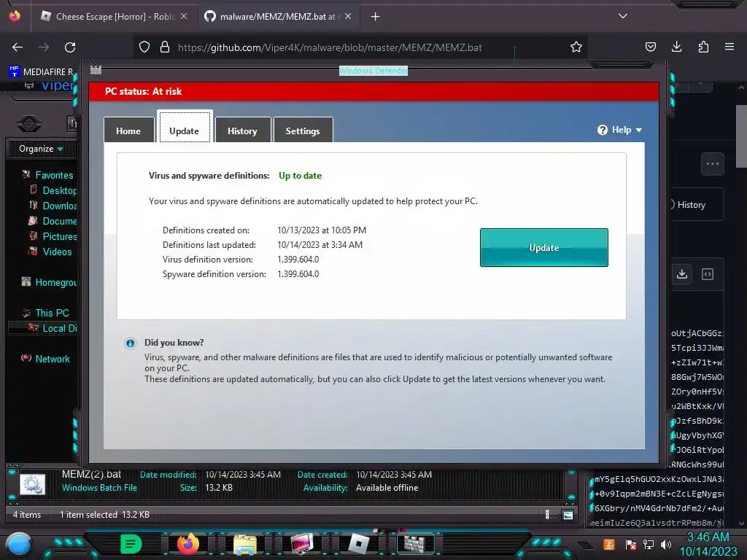The width and height of the screenshot is (747, 560).
Task: Open File Explorer from the taskbar
Action: pos(245,544)
